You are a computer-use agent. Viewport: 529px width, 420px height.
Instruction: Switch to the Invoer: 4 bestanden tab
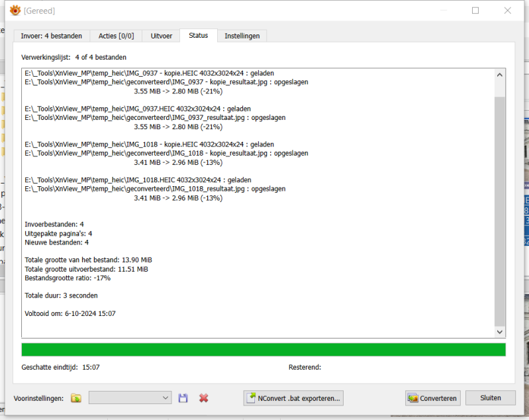[51, 36]
